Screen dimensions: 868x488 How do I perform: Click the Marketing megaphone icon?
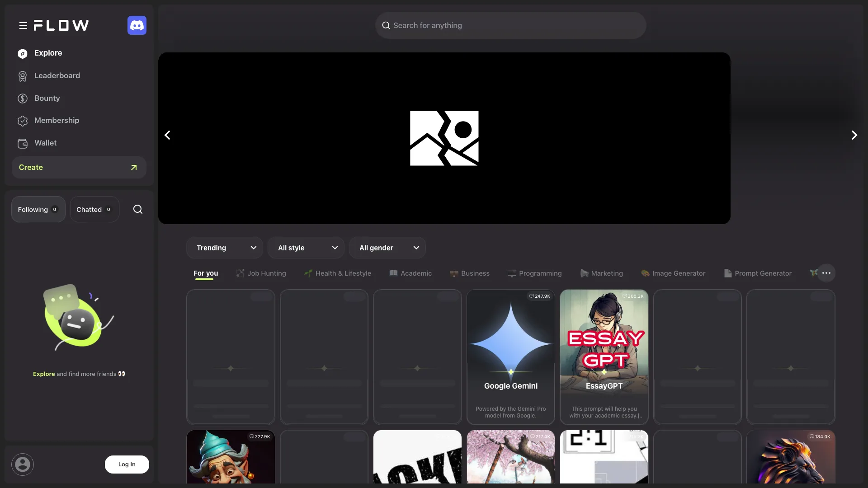coord(585,273)
